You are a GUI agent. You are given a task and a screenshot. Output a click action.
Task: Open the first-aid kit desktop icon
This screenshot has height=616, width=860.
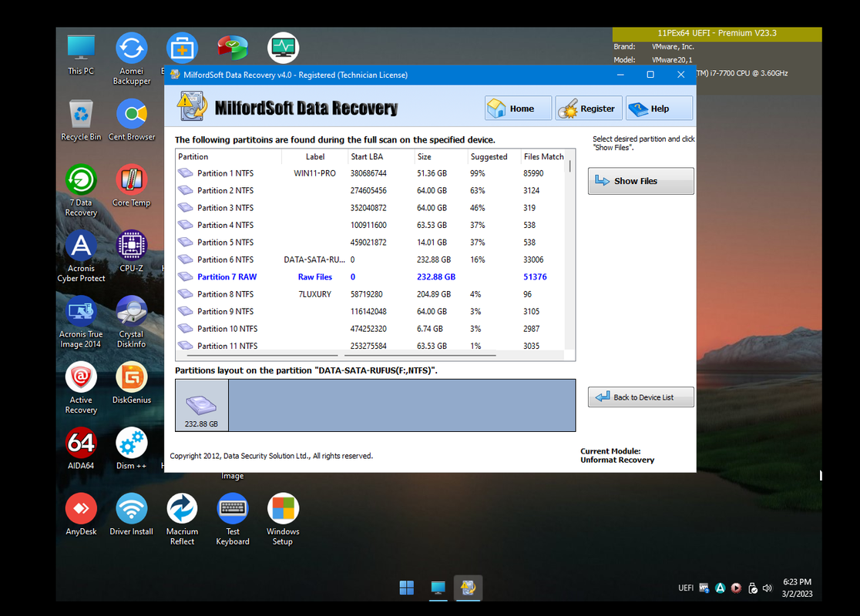[182, 48]
